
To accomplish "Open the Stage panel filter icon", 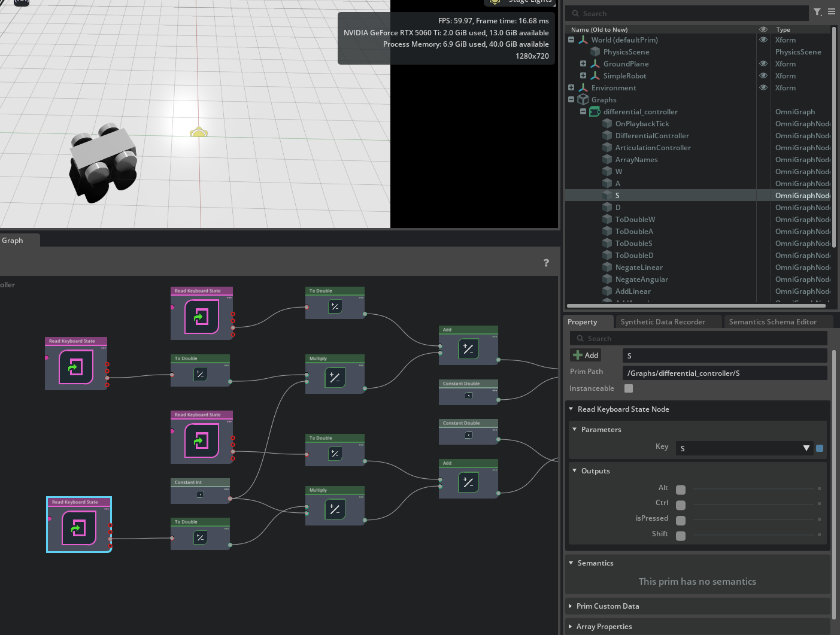I will click(x=817, y=12).
